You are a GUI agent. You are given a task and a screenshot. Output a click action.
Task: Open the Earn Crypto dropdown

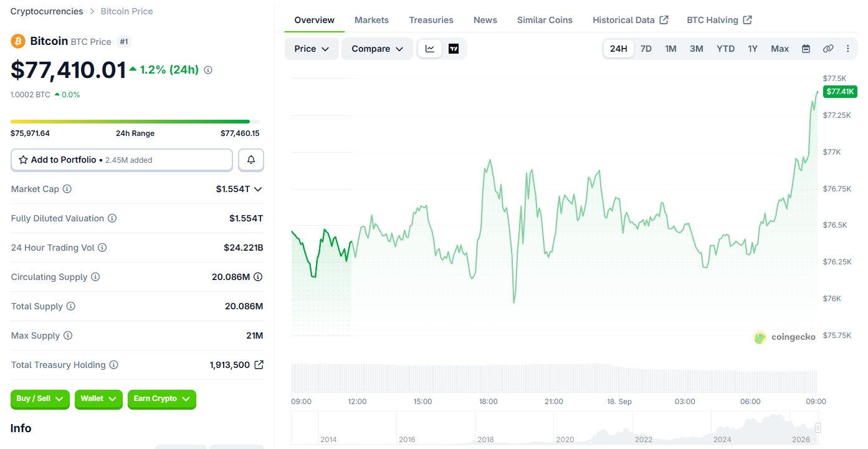pos(162,399)
